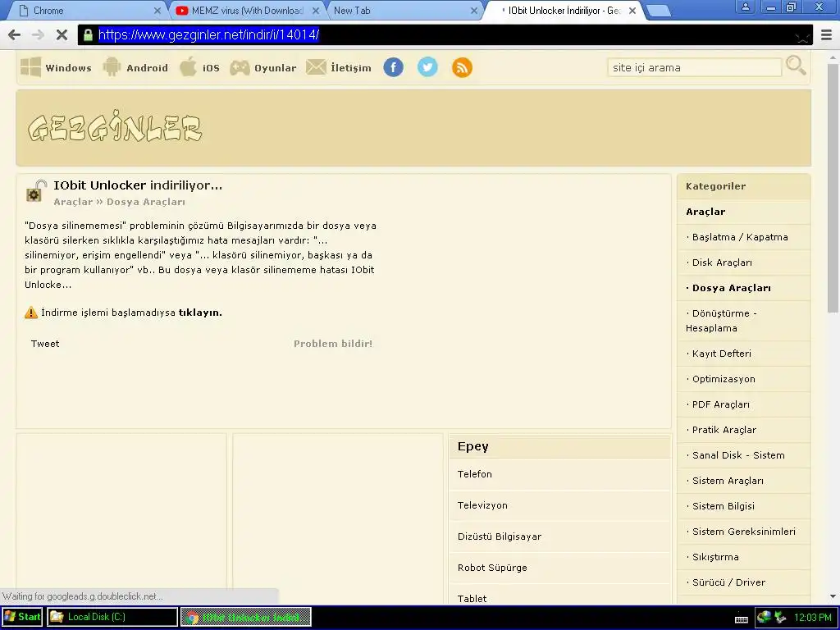Open the Araçlar category heading
This screenshot has width=840, height=630.
click(x=705, y=212)
